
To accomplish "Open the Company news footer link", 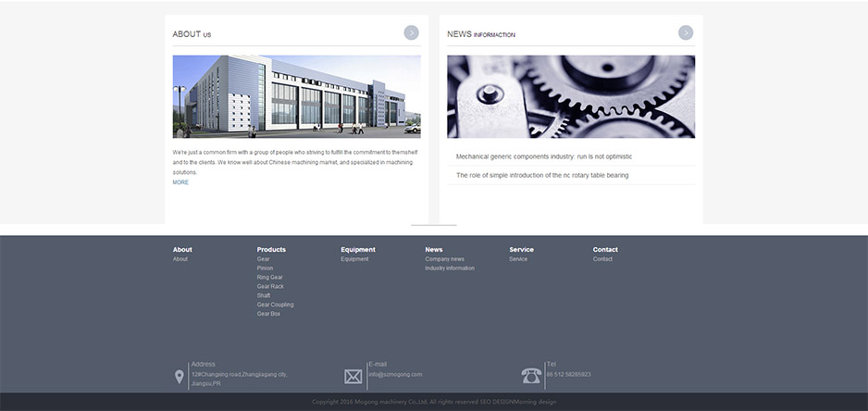I will [444, 259].
